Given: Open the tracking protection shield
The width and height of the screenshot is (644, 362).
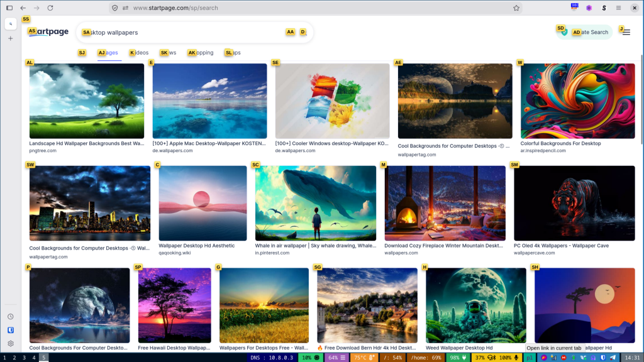Looking at the screenshot, I should point(115,8).
